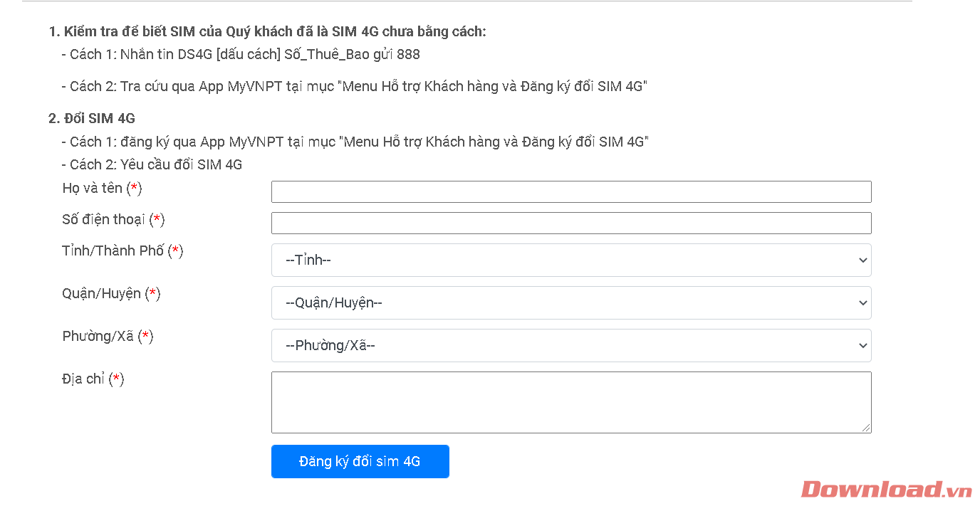Image resolution: width=980 pixels, height=506 pixels.
Task: Open the --Tỉnh-- province dropdown
Action: click(x=570, y=260)
